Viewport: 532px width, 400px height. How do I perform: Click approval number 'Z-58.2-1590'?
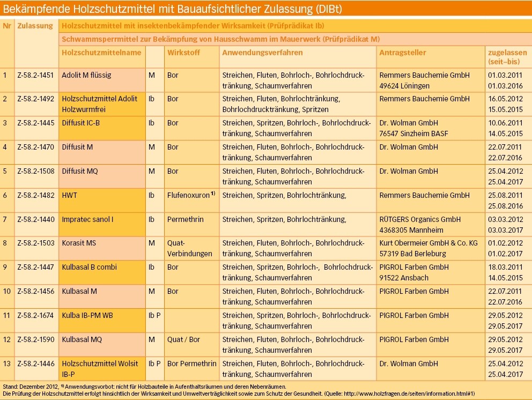click(x=35, y=339)
